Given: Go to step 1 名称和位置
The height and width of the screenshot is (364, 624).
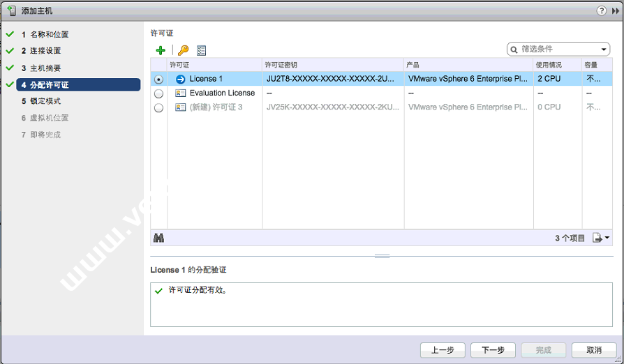Looking at the screenshot, I should 45,35.
